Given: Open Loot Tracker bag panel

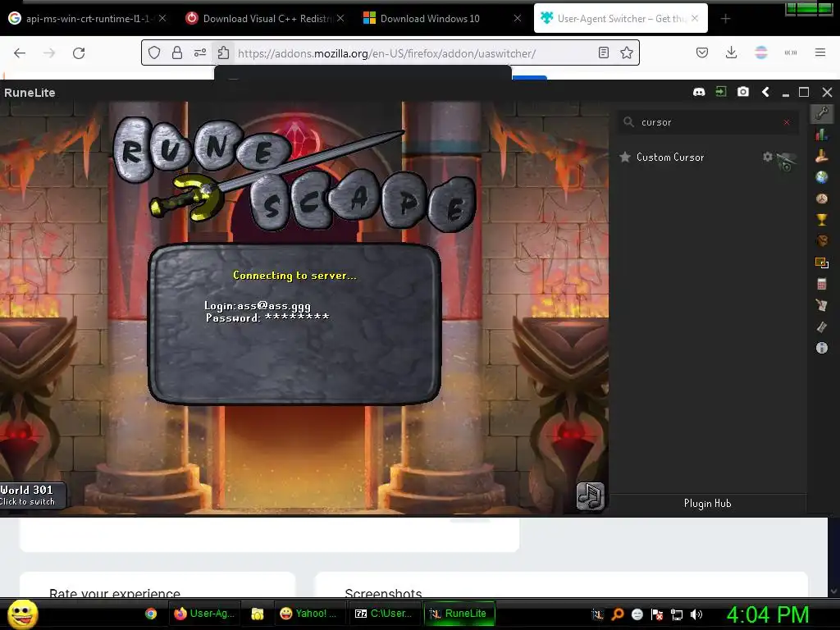Looking at the screenshot, I should pos(822,241).
